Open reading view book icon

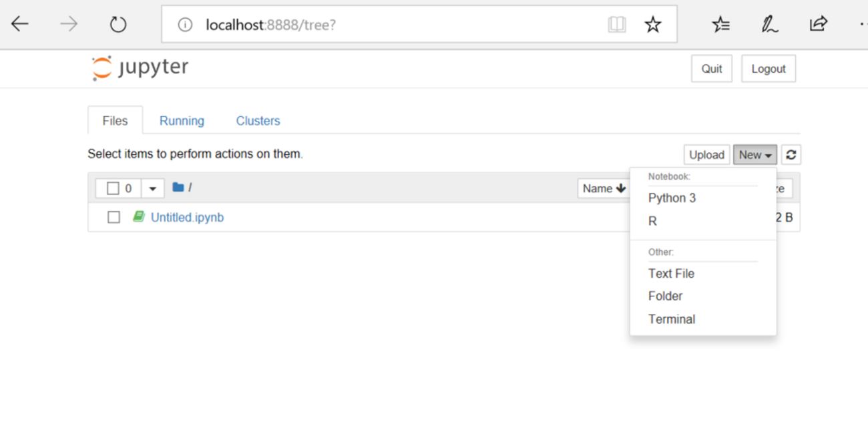(x=616, y=25)
